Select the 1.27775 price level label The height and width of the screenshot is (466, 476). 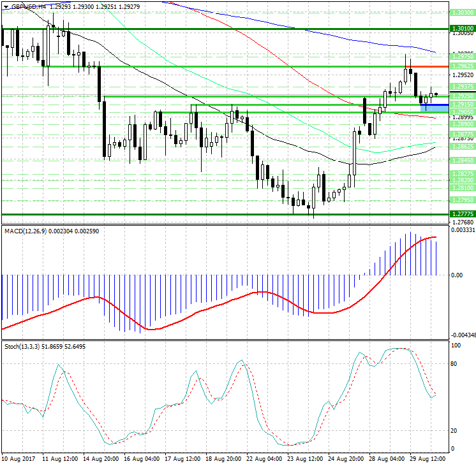[461, 214]
